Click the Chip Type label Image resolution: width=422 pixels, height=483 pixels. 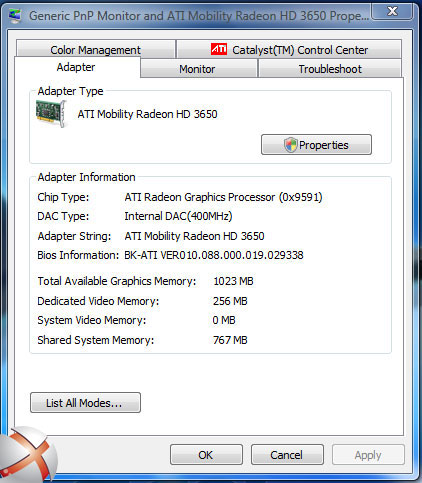63,197
